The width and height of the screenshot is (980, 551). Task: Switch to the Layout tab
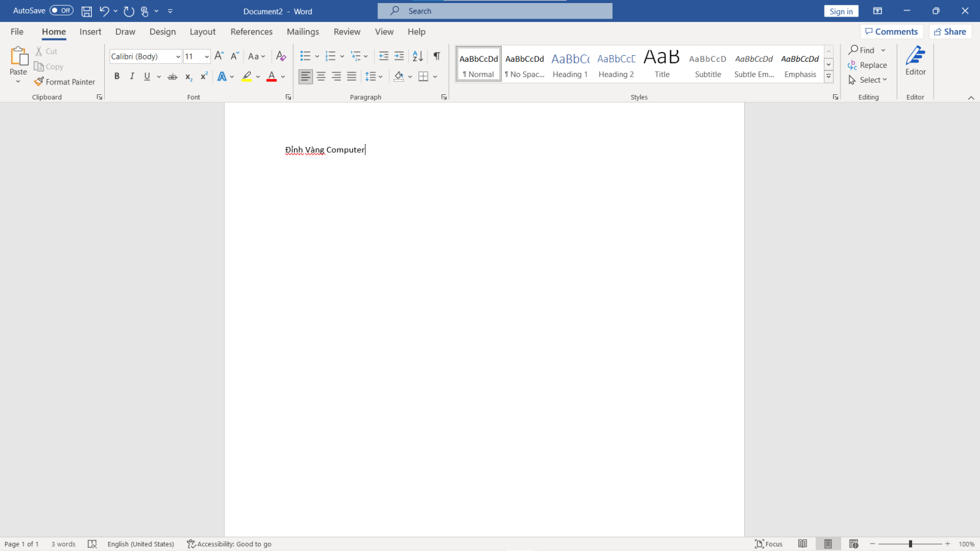pyautogui.click(x=202, y=32)
